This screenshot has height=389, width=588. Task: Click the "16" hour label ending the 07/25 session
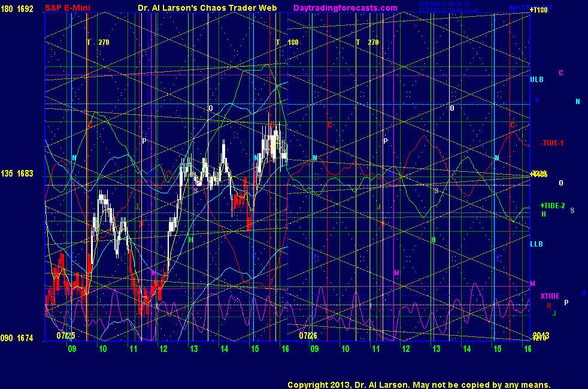click(x=285, y=349)
